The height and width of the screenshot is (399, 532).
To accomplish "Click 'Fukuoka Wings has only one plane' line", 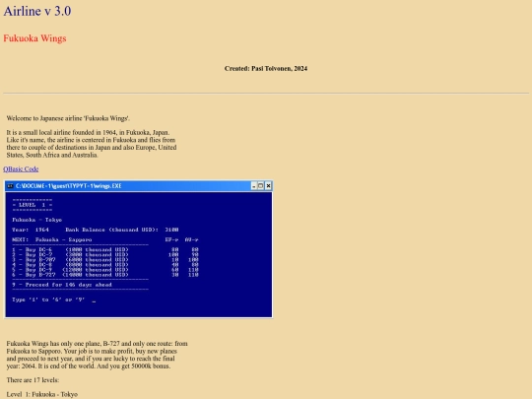I will pos(97,344).
